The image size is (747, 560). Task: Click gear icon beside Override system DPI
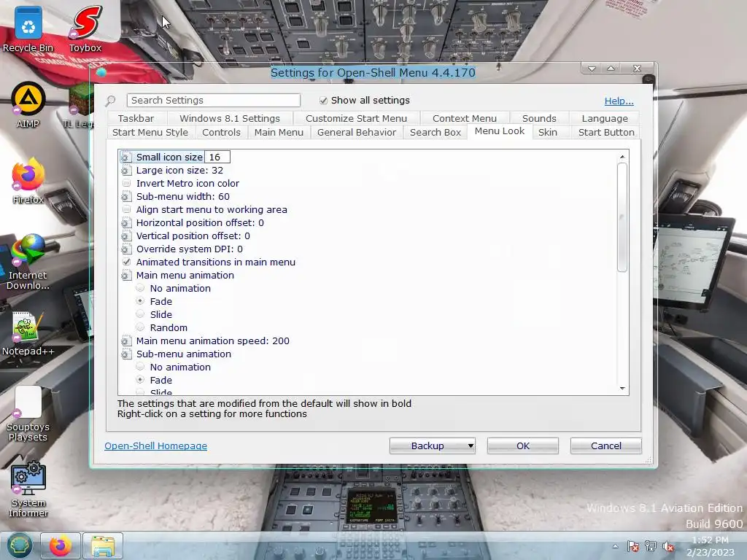(125, 249)
